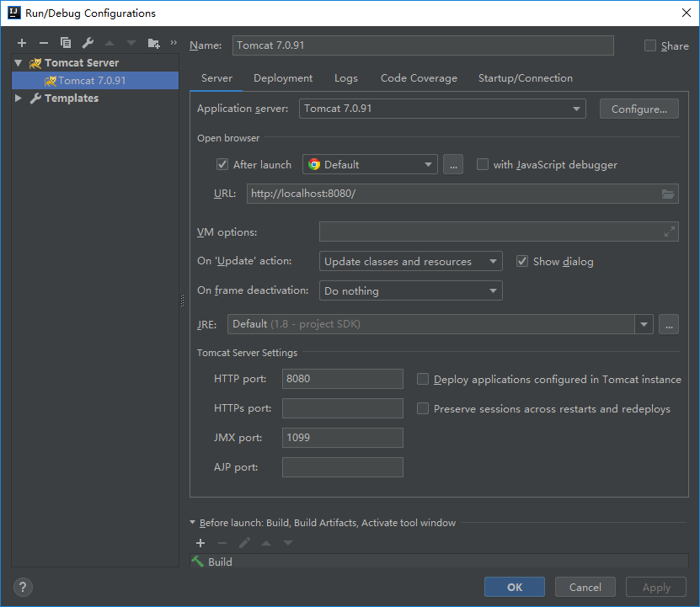The height and width of the screenshot is (607, 700).
Task: Open On 'Update' action dropdown
Action: [x=411, y=261]
